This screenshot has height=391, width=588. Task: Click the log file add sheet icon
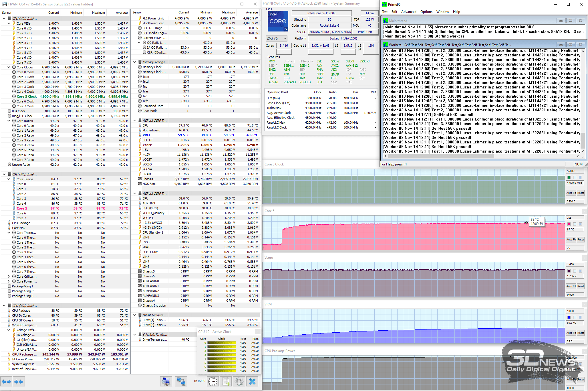click(226, 381)
